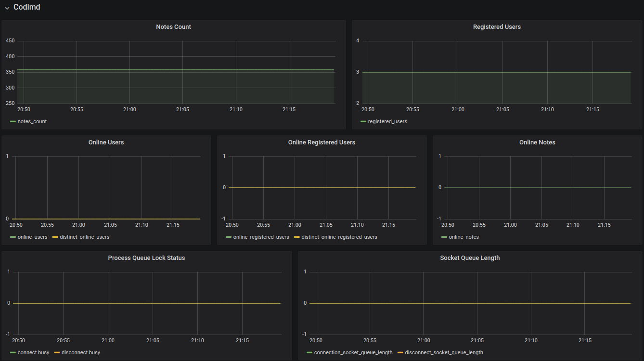Click the 21:10 time label in Online Notes

(x=573, y=225)
